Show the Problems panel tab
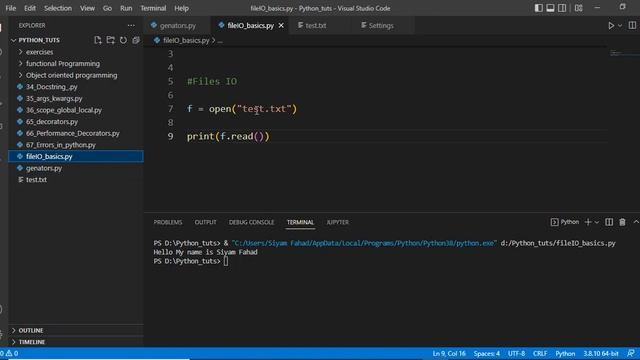The image size is (640, 360). 168,222
